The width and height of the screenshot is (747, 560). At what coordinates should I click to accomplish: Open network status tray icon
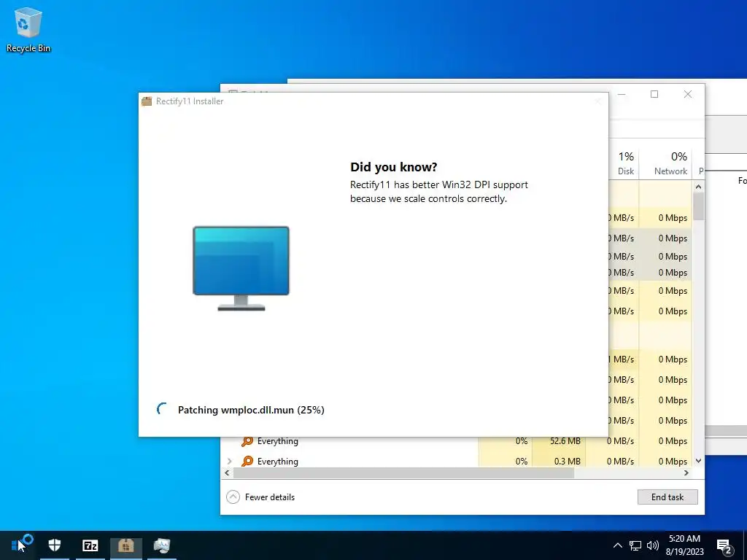(635, 545)
